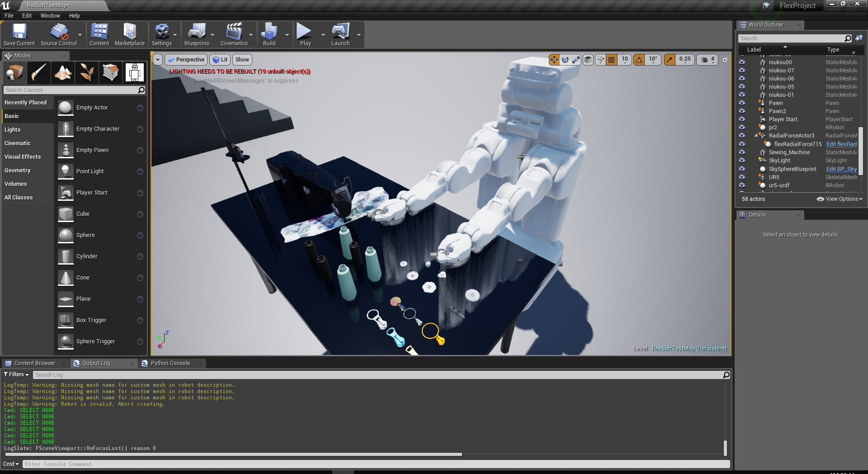Switch to the Python Console tab
The width and height of the screenshot is (868, 474).
[170, 363]
